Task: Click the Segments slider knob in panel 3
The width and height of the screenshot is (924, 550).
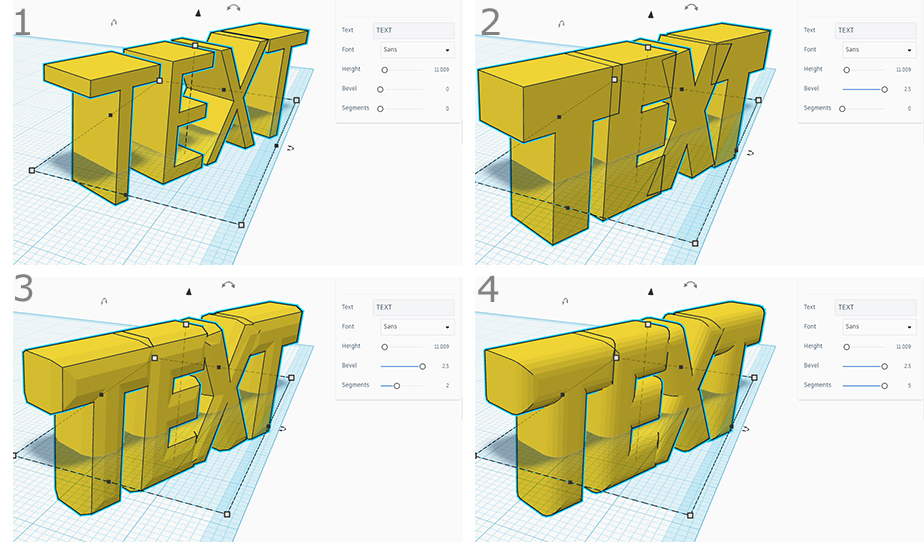Action: coord(397,385)
